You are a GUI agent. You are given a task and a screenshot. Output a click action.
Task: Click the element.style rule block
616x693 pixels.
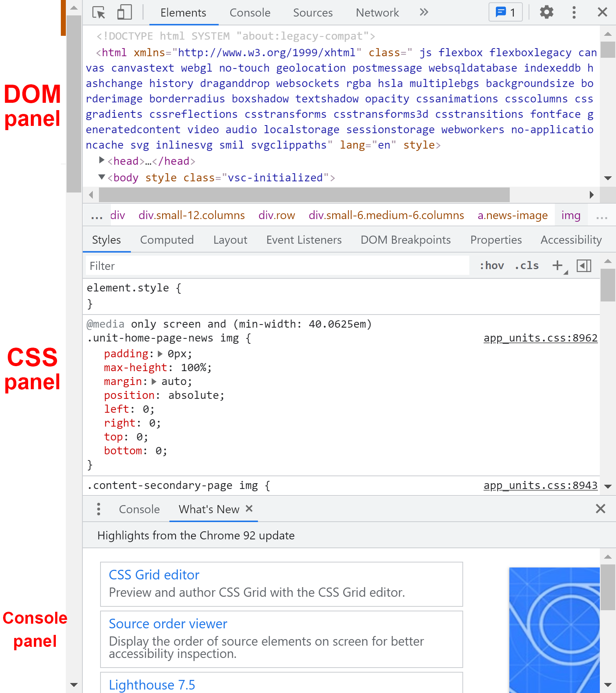click(x=341, y=296)
